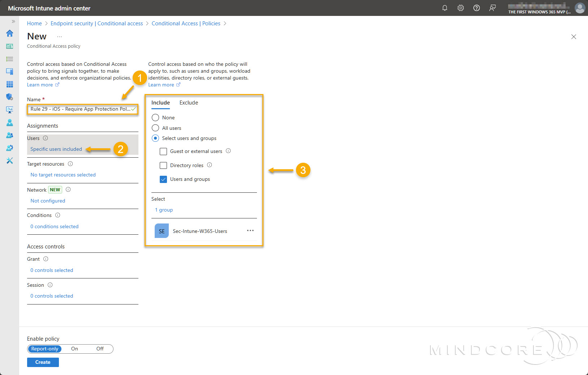The width and height of the screenshot is (588, 375).
Task: Check the Guest or external users checkbox
Action: point(163,151)
